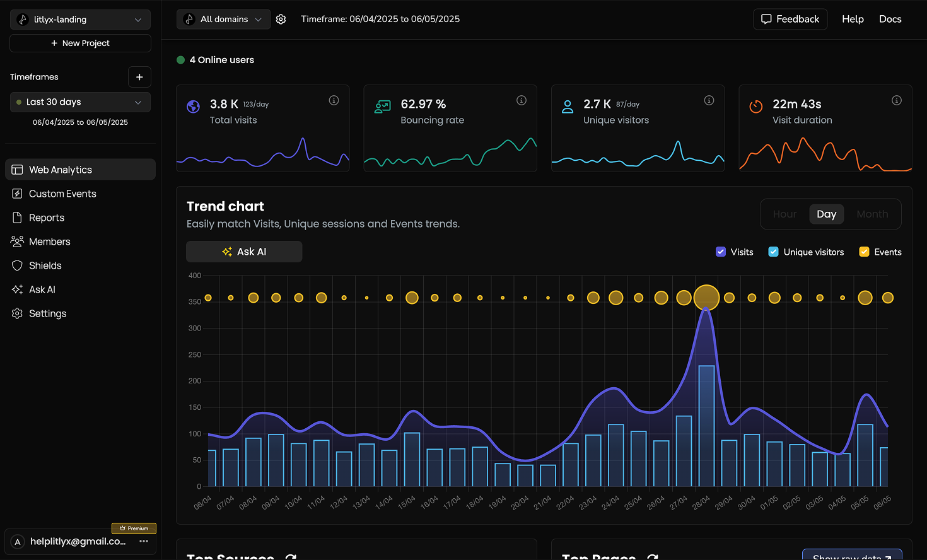This screenshot has height=560, width=927.
Task: Click the New Project button
Action: point(80,43)
